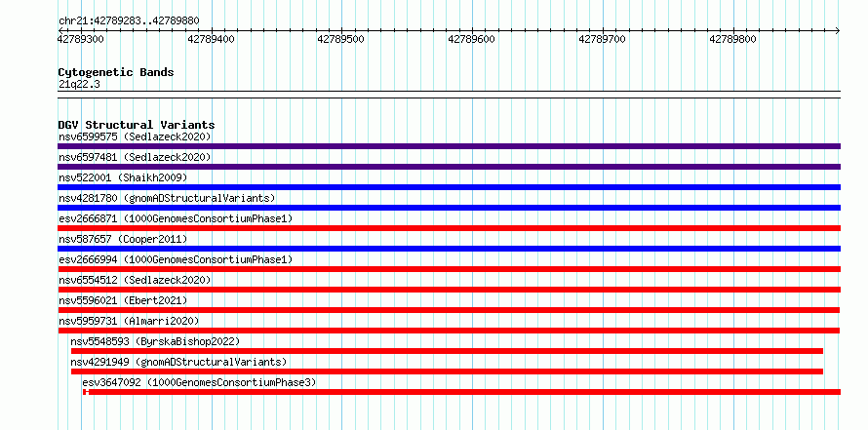The width and height of the screenshot is (868, 430).
Task: Click ruler position 42789700
Action: [x=603, y=39]
